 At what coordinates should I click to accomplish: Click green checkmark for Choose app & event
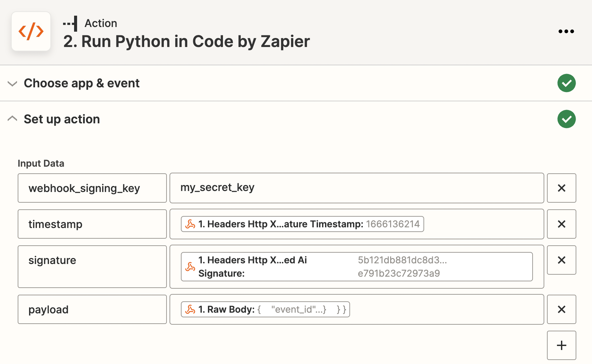(566, 83)
